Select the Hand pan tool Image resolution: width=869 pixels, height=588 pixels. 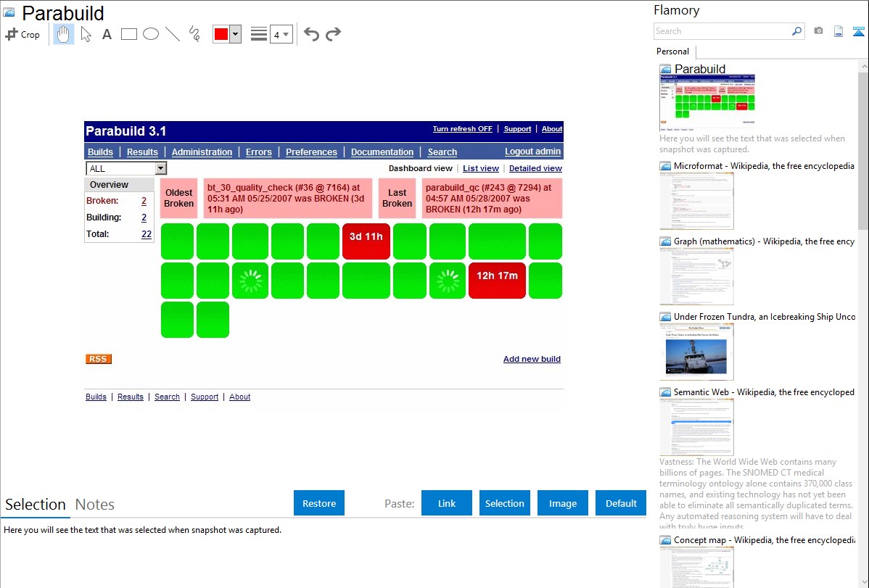click(64, 34)
